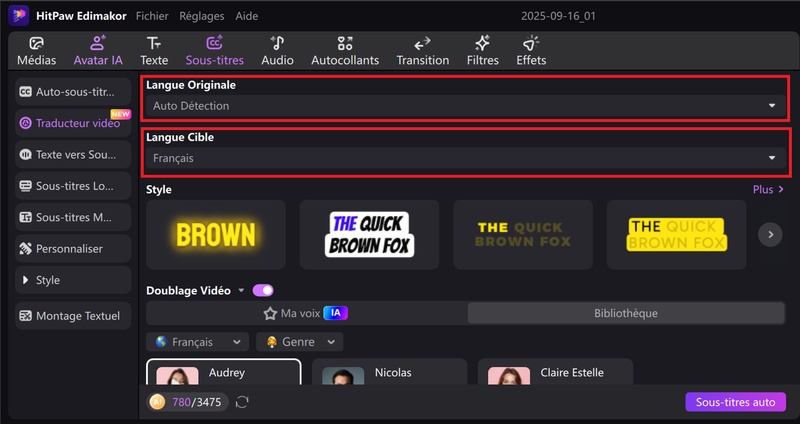The image size is (800, 424).
Task: Open the Autocollants stickers panel
Action: (345, 51)
